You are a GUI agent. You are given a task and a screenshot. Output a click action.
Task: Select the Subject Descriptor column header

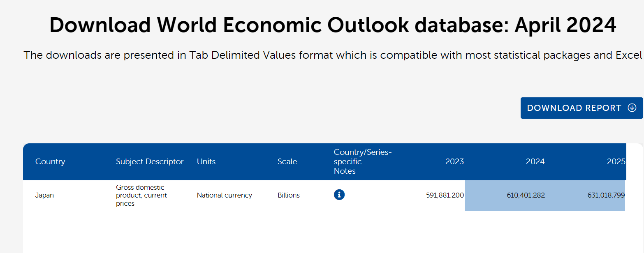[x=150, y=162]
